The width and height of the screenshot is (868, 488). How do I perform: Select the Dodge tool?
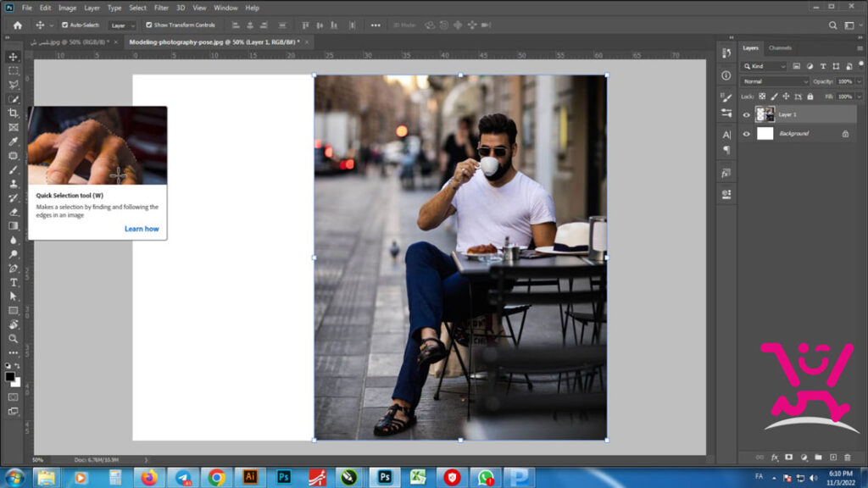pyautogui.click(x=14, y=254)
